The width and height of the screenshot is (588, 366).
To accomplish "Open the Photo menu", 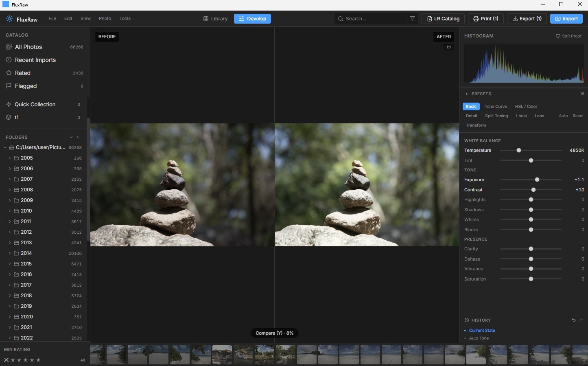I will click(105, 18).
